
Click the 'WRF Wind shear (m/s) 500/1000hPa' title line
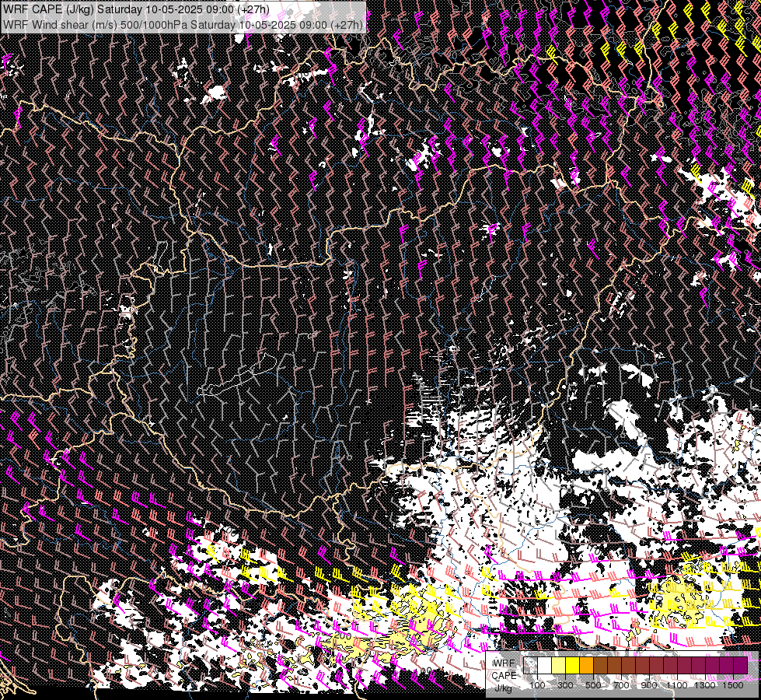coord(183,24)
